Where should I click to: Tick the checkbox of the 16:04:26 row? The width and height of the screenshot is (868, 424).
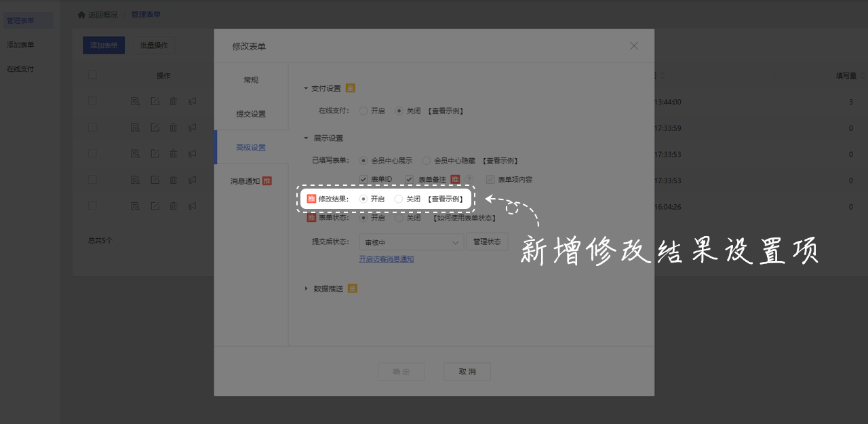pos(92,206)
